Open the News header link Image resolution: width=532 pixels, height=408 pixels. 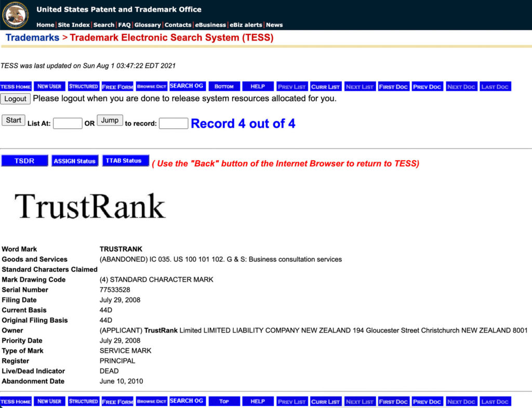tap(274, 25)
